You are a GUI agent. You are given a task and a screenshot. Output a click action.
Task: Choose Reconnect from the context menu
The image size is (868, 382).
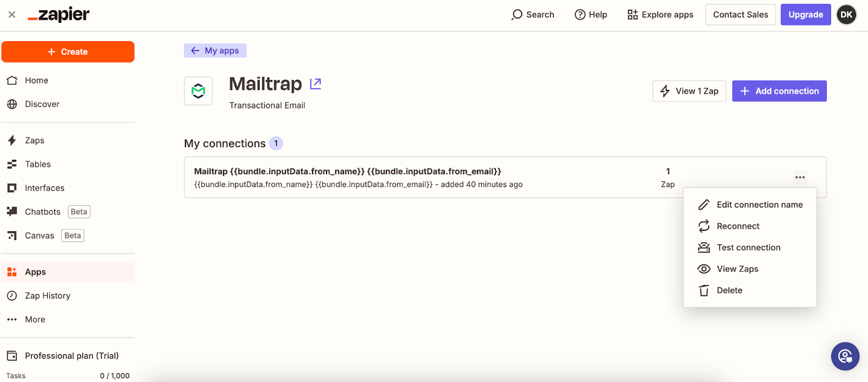tap(738, 226)
